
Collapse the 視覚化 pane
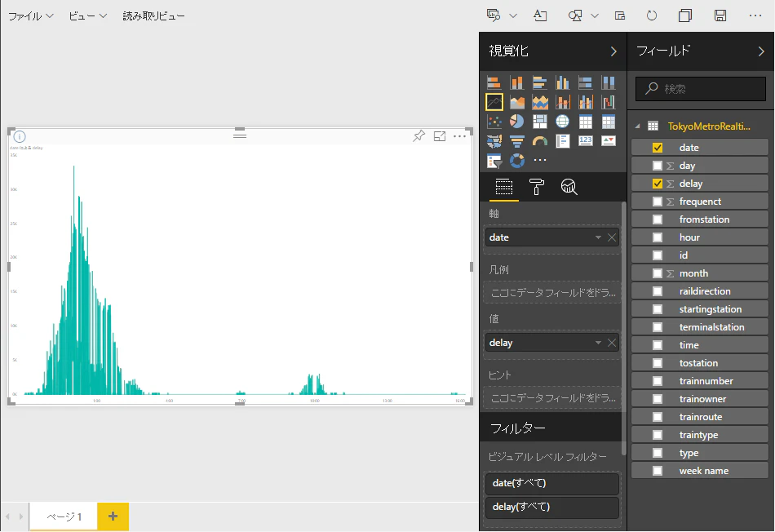click(613, 51)
